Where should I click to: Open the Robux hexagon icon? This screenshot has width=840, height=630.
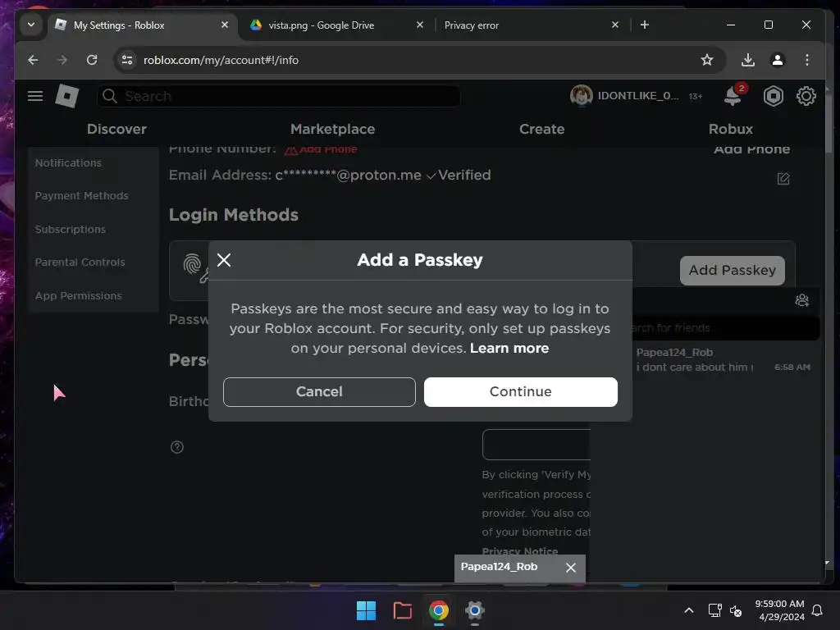(x=773, y=96)
